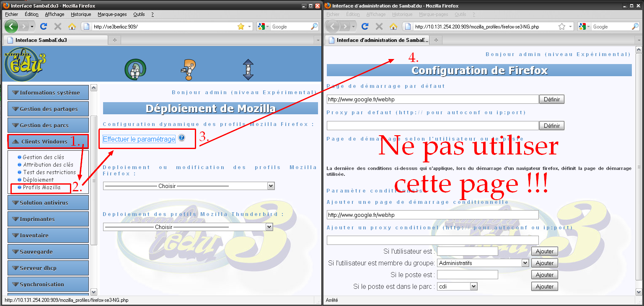Open Édition menu in left window
Viewport: 644px width, 306px height.
point(31,14)
